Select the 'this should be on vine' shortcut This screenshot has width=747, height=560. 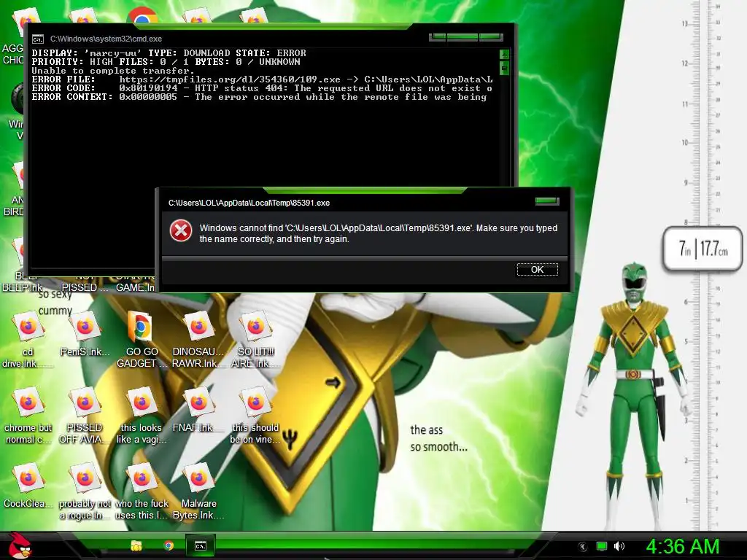(x=255, y=416)
